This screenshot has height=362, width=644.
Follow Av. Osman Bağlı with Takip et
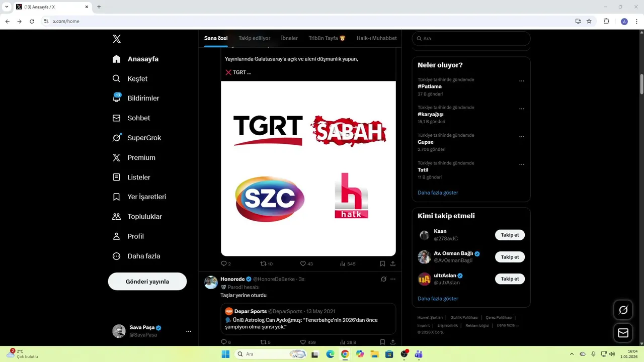click(x=510, y=257)
